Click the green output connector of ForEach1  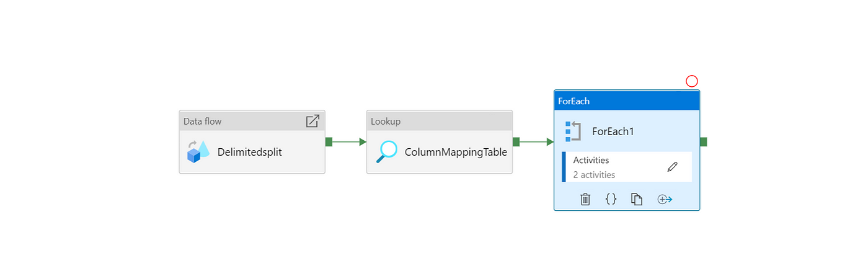click(x=703, y=142)
